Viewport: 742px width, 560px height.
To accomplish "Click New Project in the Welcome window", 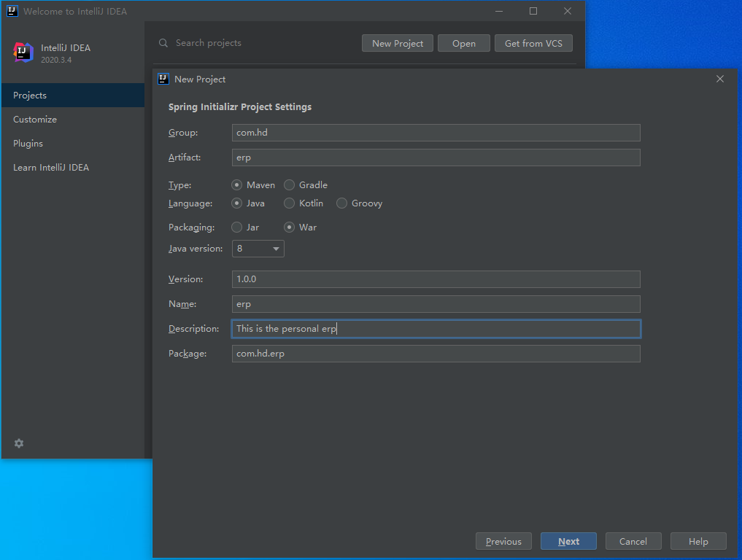I will tap(398, 43).
